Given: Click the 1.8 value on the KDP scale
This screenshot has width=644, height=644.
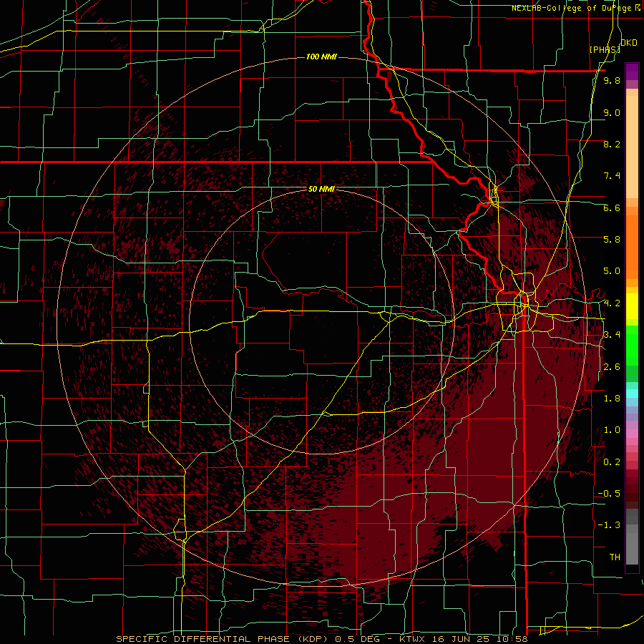Looking at the screenshot, I should tap(612, 399).
